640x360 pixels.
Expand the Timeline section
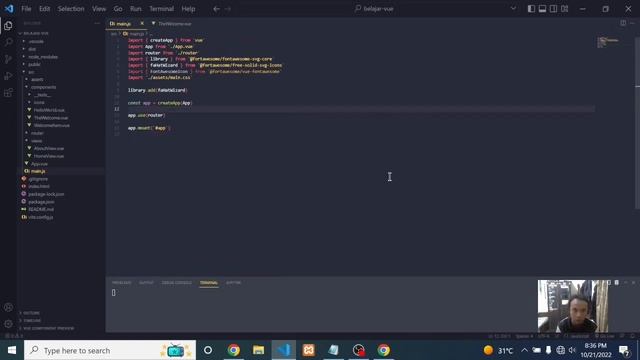[x=32, y=320]
